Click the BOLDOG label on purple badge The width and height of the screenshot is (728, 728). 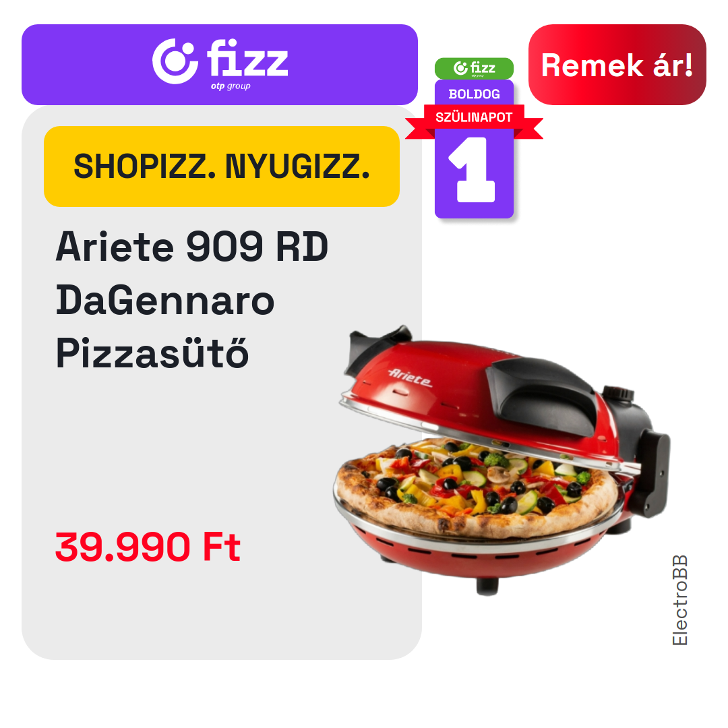474,94
